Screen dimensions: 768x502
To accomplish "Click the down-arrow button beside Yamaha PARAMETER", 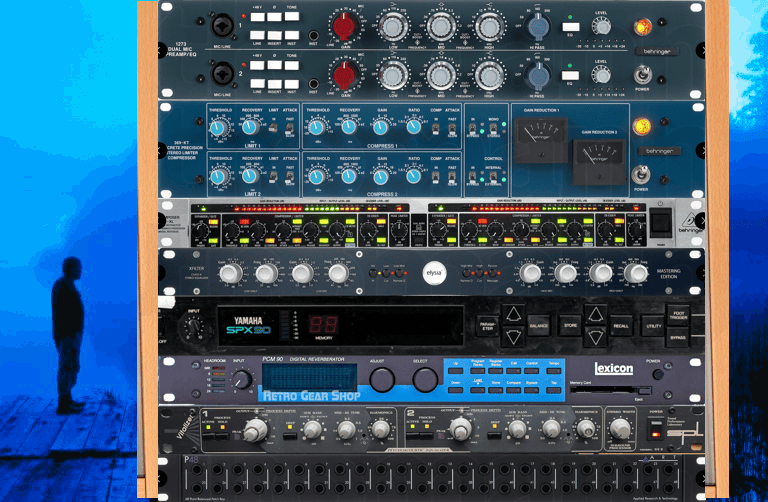I will tap(513, 337).
